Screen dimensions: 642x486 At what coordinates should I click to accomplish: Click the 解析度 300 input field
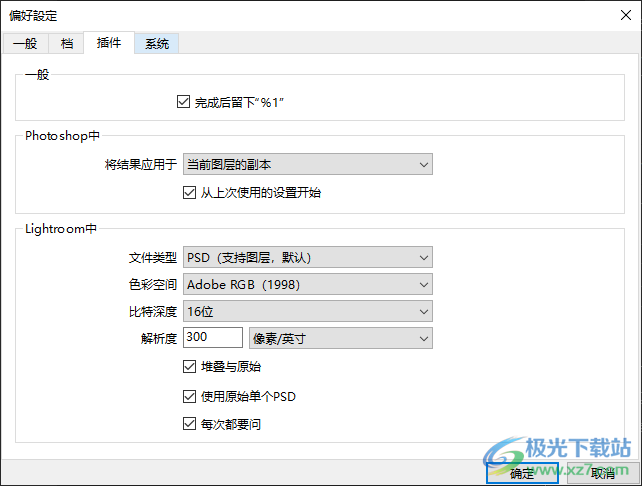tap(212, 338)
